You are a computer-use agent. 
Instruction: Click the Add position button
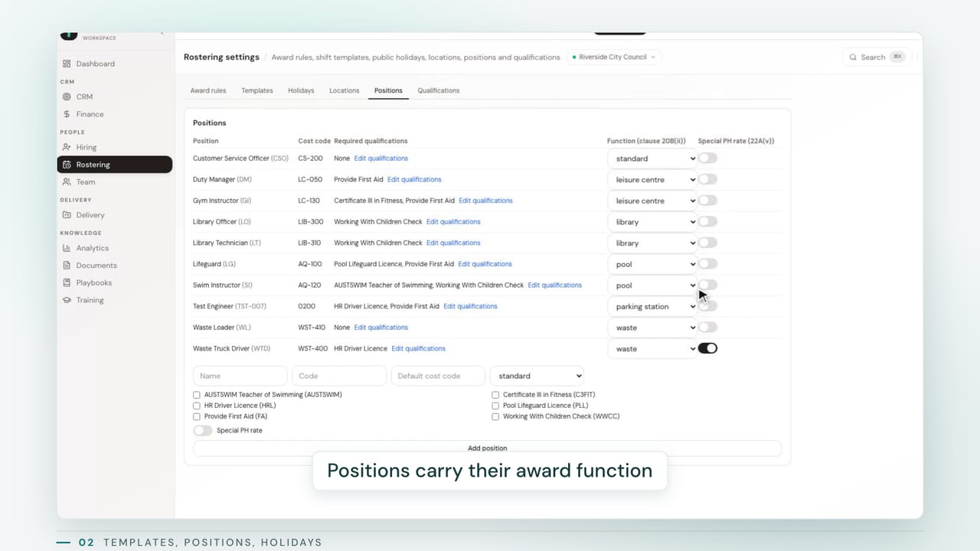pyautogui.click(x=488, y=448)
